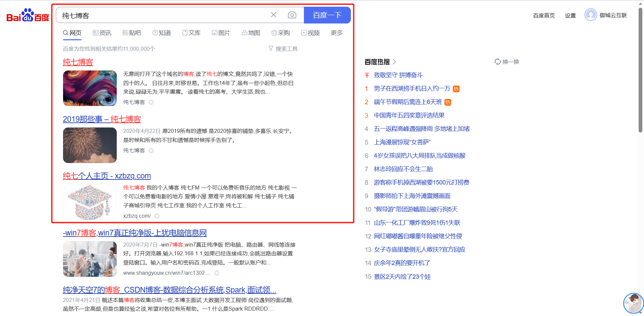Open the 更多 menu

[336, 33]
